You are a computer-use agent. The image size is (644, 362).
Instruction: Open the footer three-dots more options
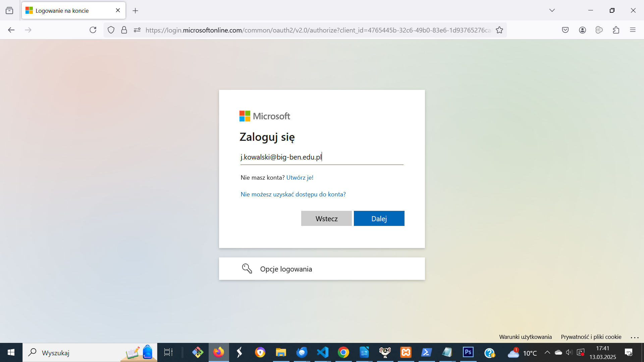click(635, 338)
